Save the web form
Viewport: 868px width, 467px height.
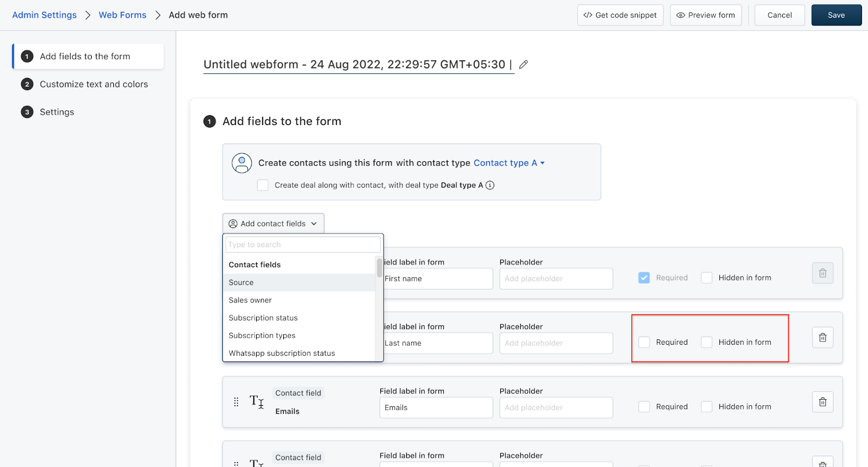click(837, 15)
